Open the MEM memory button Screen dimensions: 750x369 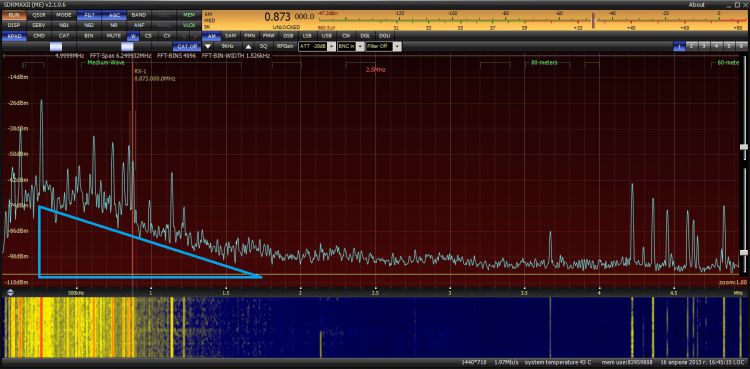189,15
